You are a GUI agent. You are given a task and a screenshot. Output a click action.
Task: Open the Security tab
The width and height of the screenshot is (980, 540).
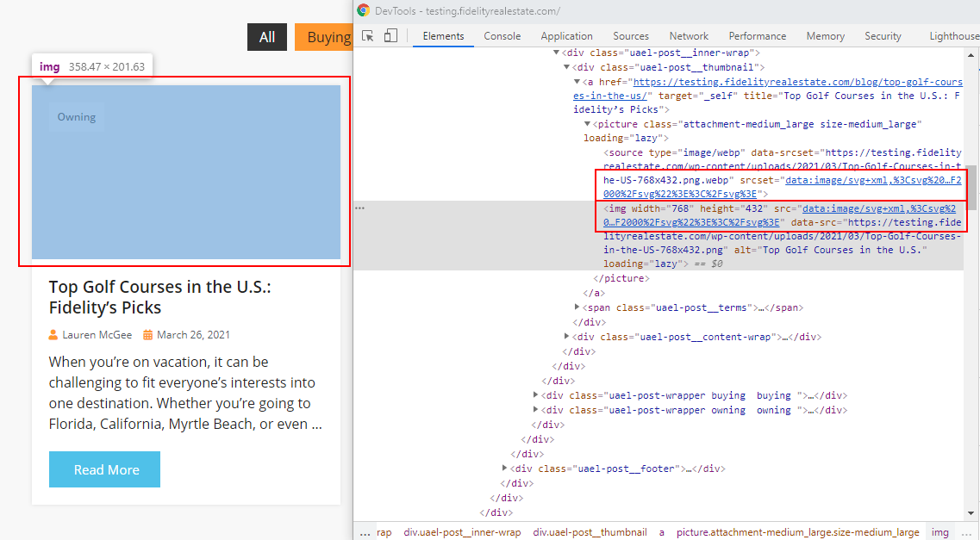[883, 36]
